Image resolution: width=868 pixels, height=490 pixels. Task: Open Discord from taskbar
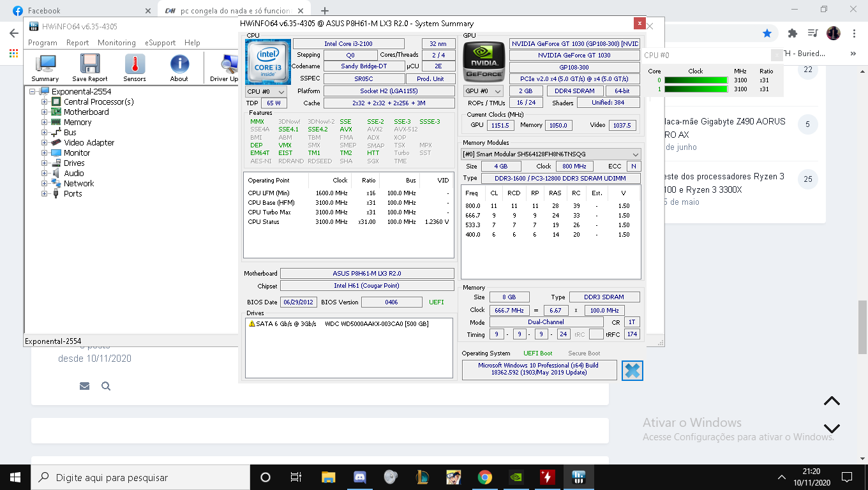[x=359, y=477]
